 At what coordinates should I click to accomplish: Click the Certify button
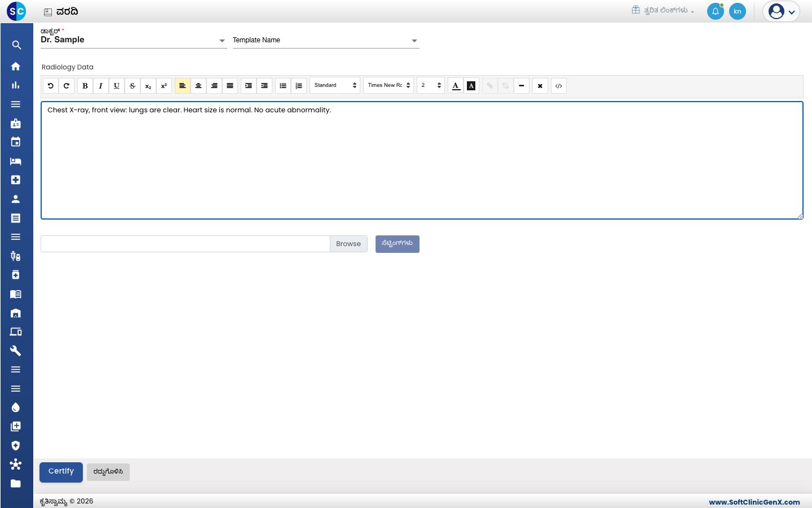[x=61, y=472]
